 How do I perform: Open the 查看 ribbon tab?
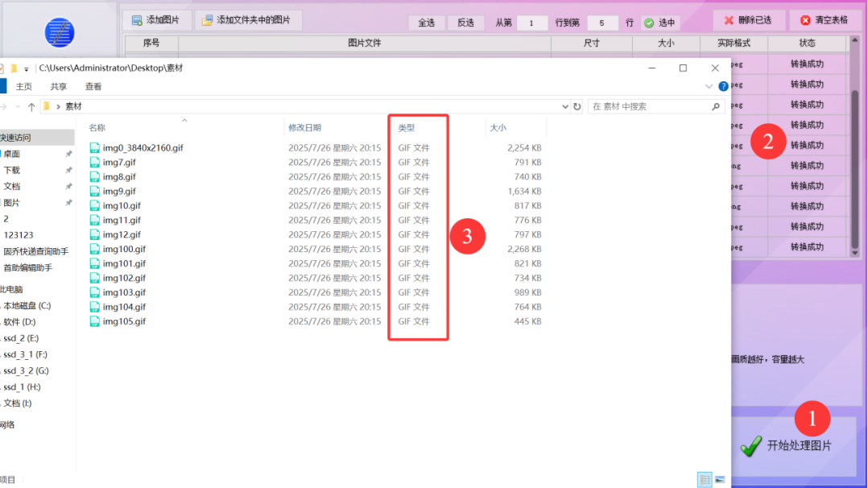click(x=93, y=86)
